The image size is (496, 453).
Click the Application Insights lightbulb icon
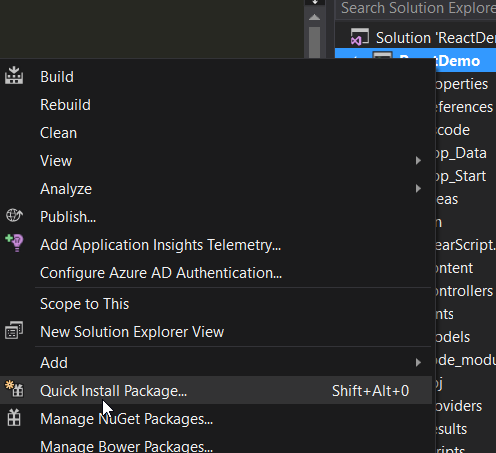(14, 243)
